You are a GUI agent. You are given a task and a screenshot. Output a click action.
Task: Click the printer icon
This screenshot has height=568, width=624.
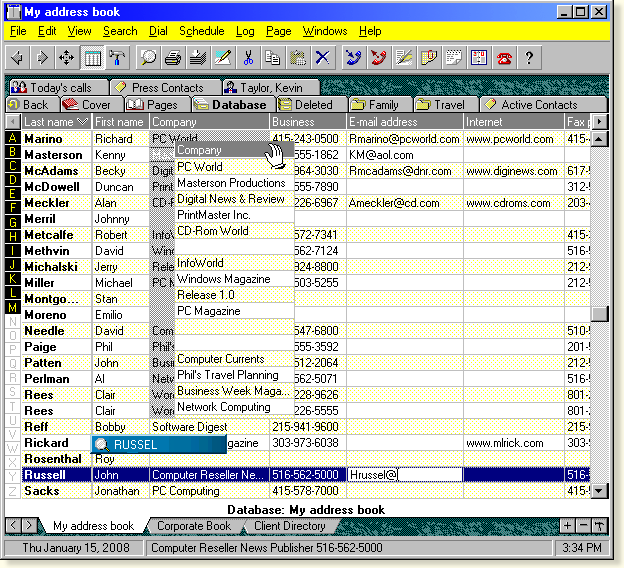point(173,58)
